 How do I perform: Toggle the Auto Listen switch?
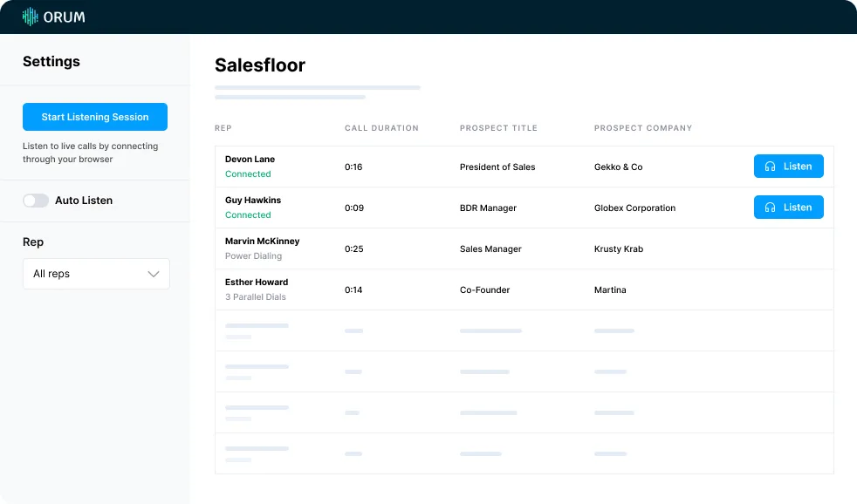pos(36,201)
